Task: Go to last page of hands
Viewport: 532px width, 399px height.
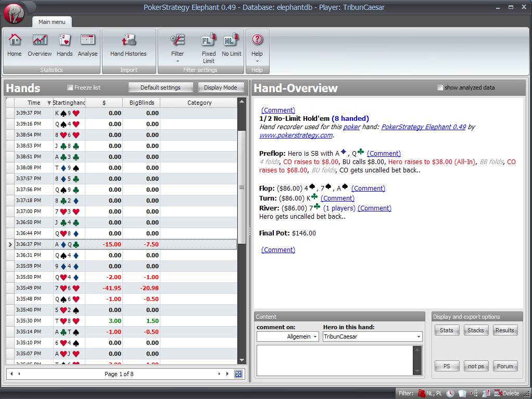Action: click(x=227, y=374)
